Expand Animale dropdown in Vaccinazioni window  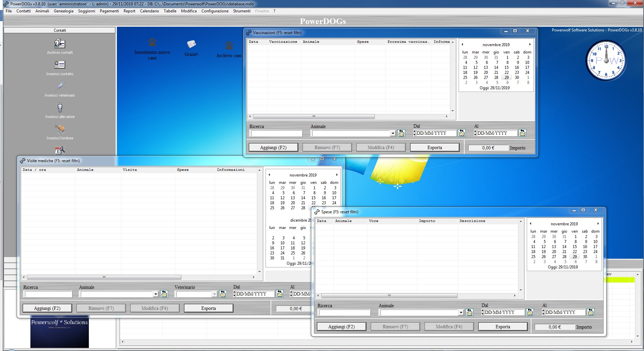(393, 134)
